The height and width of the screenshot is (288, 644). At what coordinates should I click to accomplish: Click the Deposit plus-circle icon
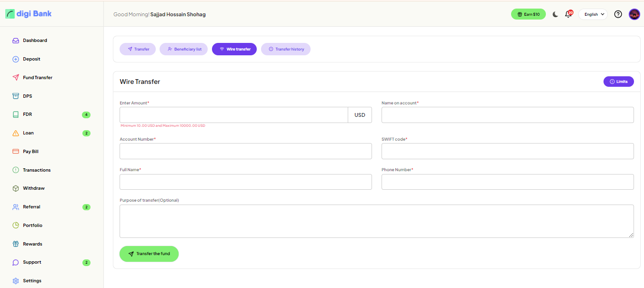click(16, 59)
